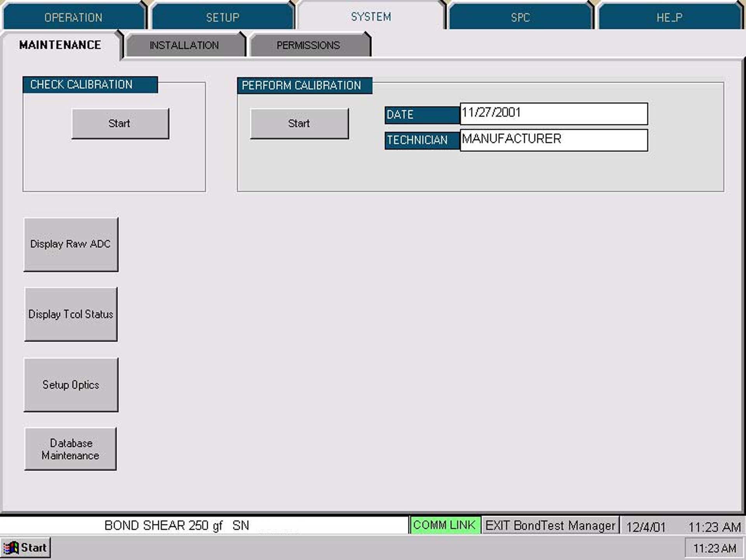
Task: Switch to PERMISSIONS tab
Action: point(308,45)
